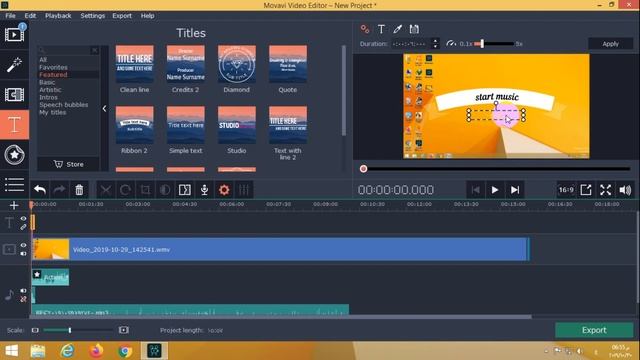Open the 16:9 aspect ratio dropdown
Viewport: 640px width, 360px height.
(x=566, y=190)
